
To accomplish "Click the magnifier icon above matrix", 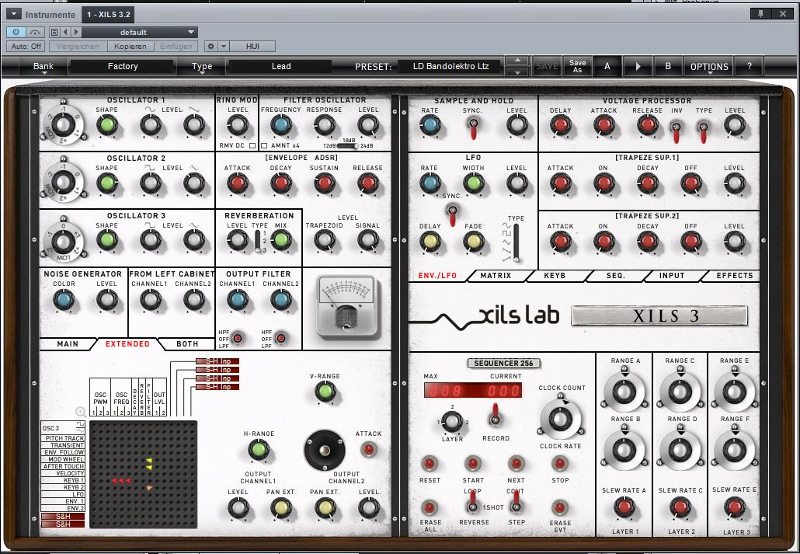I will click(80, 412).
